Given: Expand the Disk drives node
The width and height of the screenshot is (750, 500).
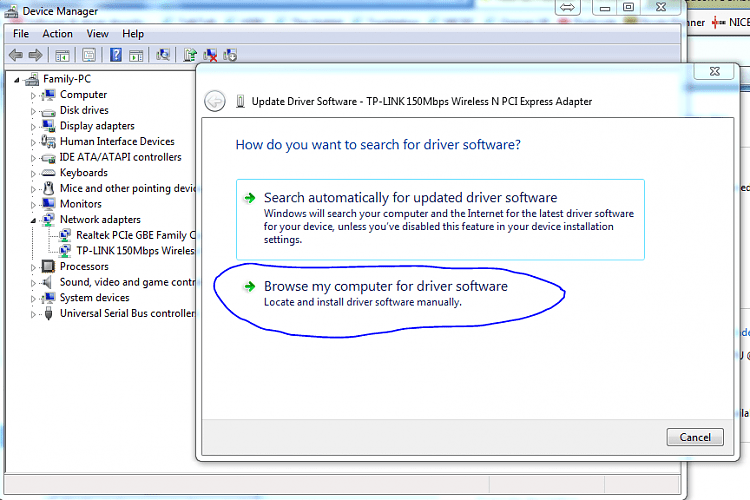Looking at the screenshot, I should point(33,111).
